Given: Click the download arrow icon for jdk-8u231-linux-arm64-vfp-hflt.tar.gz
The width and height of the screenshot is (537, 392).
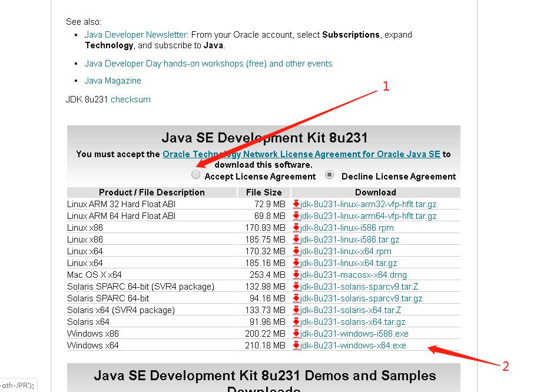Looking at the screenshot, I should pyautogui.click(x=296, y=216).
